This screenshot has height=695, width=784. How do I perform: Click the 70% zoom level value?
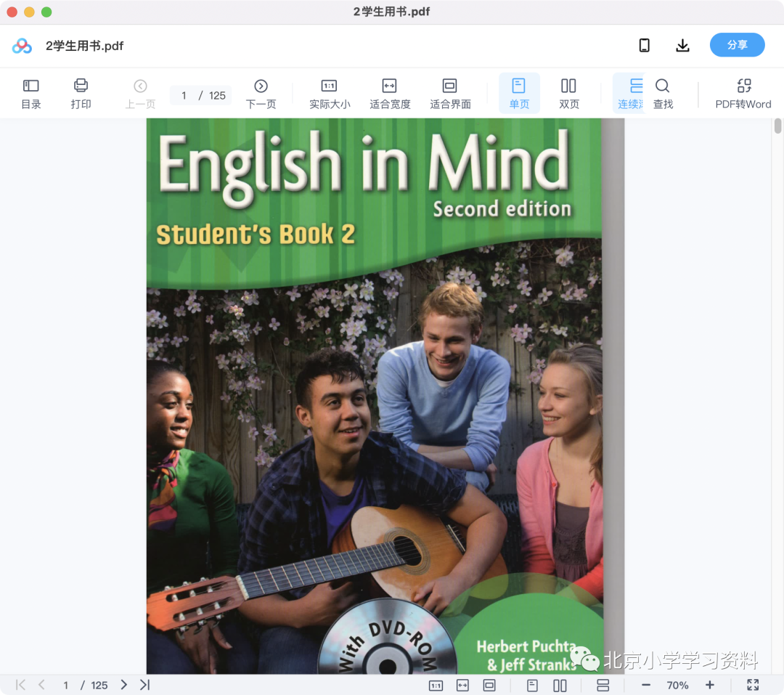[x=677, y=685]
